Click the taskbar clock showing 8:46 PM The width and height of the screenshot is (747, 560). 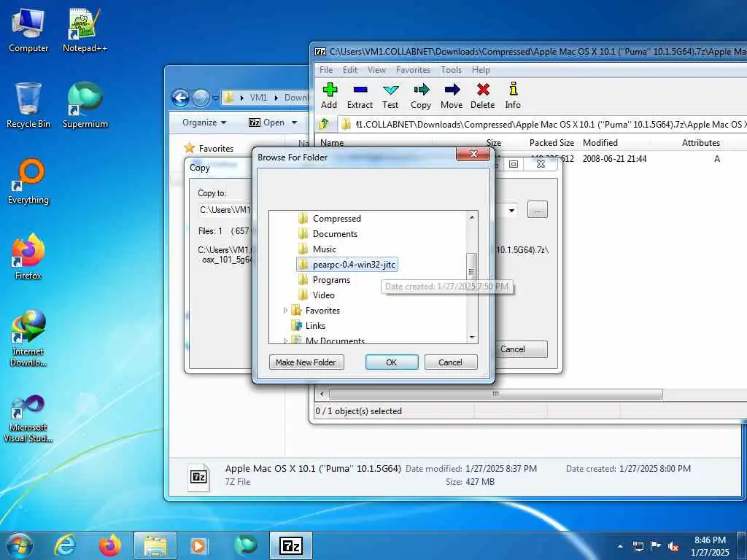click(710, 546)
